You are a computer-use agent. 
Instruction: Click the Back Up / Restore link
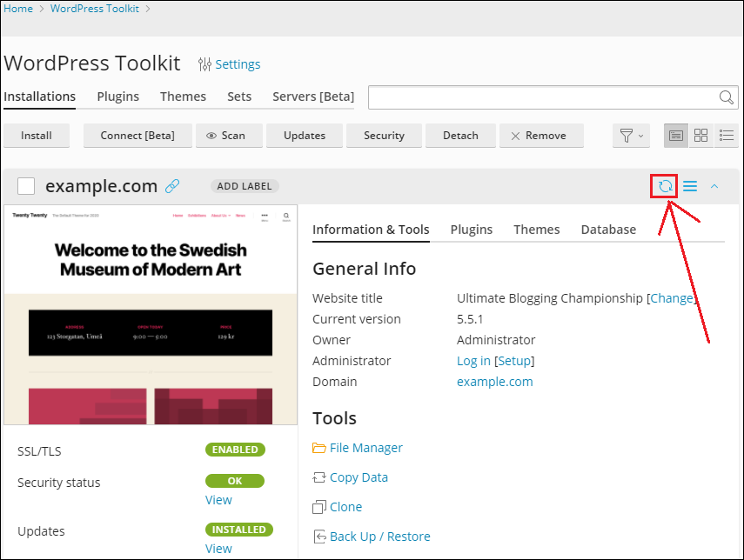click(379, 537)
